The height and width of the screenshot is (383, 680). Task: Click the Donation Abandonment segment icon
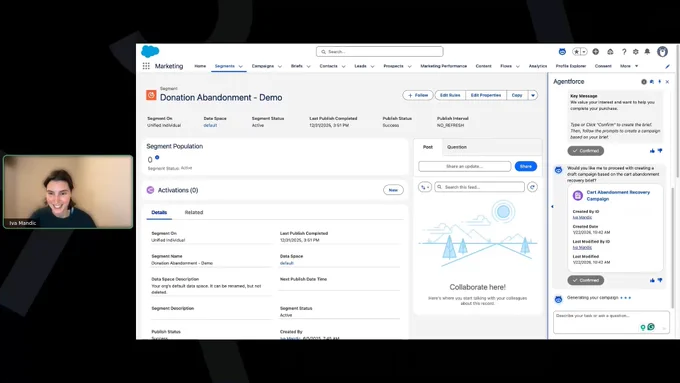click(x=151, y=95)
